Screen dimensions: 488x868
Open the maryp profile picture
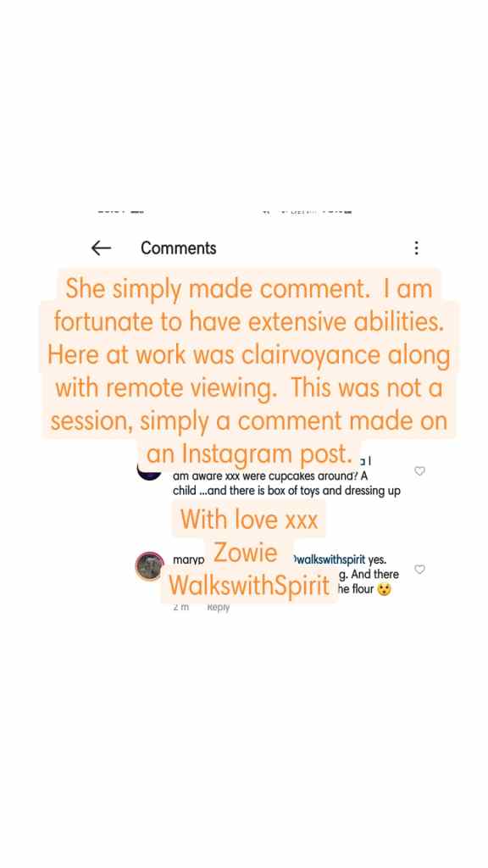tap(149, 565)
